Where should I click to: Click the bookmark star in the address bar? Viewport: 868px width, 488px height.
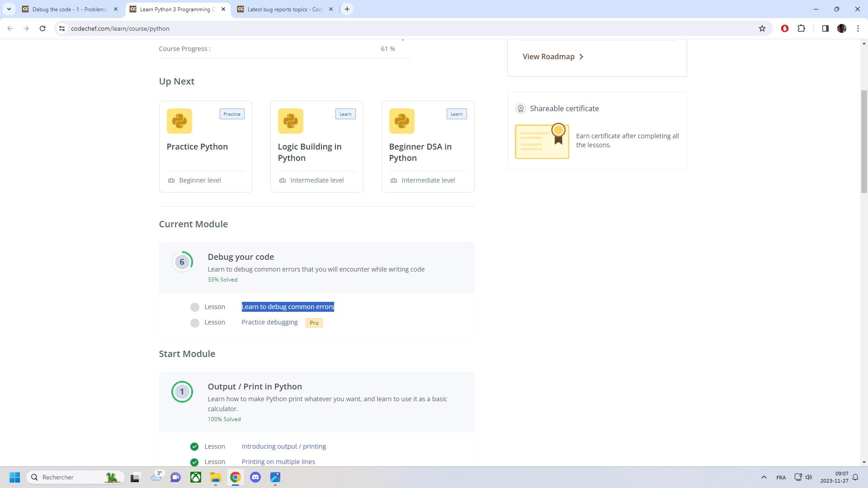[x=762, y=28]
